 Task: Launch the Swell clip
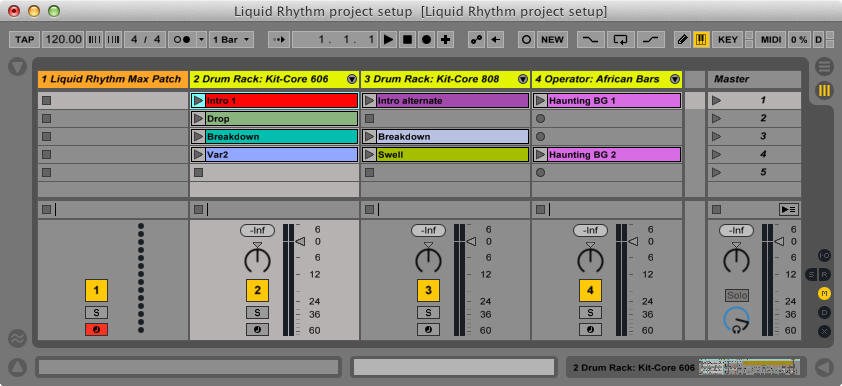click(x=369, y=155)
